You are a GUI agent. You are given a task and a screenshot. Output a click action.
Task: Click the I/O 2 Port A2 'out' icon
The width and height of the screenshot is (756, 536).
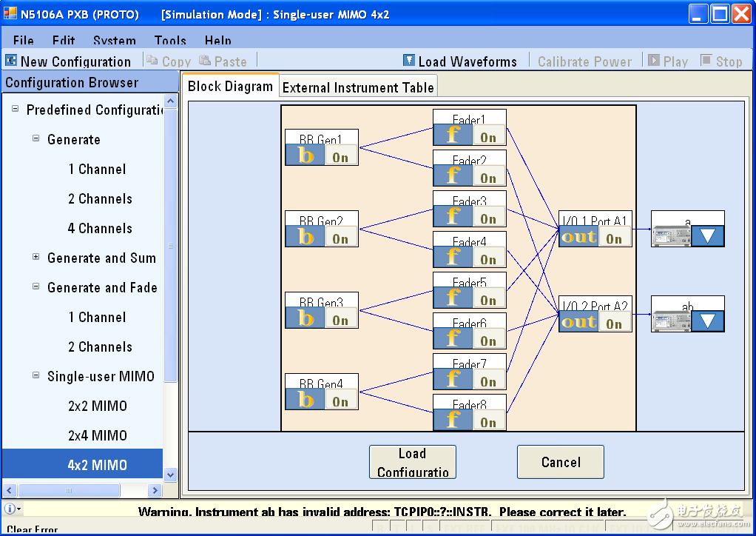[578, 322]
